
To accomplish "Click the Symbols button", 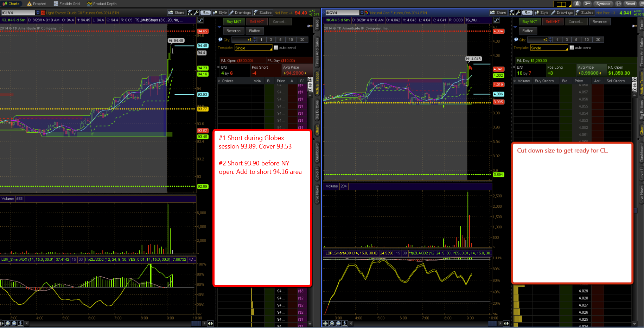I will (x=603, y=4).
